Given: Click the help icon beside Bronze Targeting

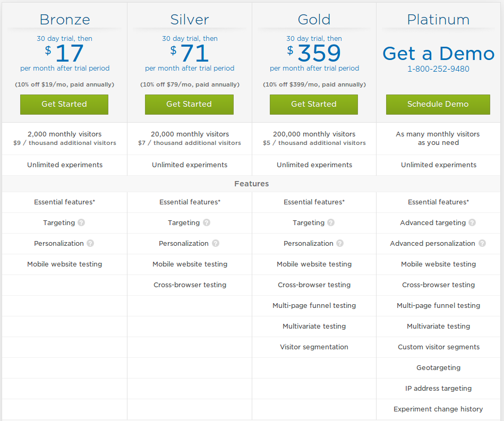Looking at the screenshot, I should pos(81,222).
